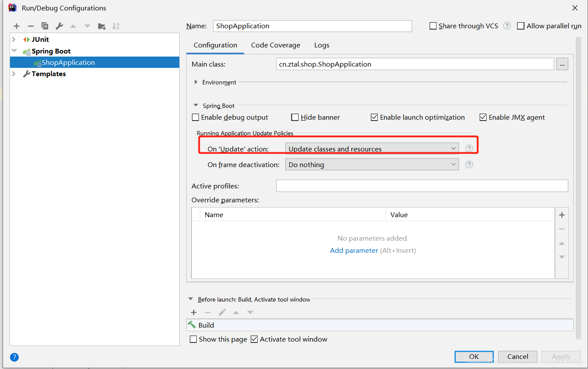Disable Enable launch optimization checkbox
Screen dimensions: 588x369
(374, 117)
